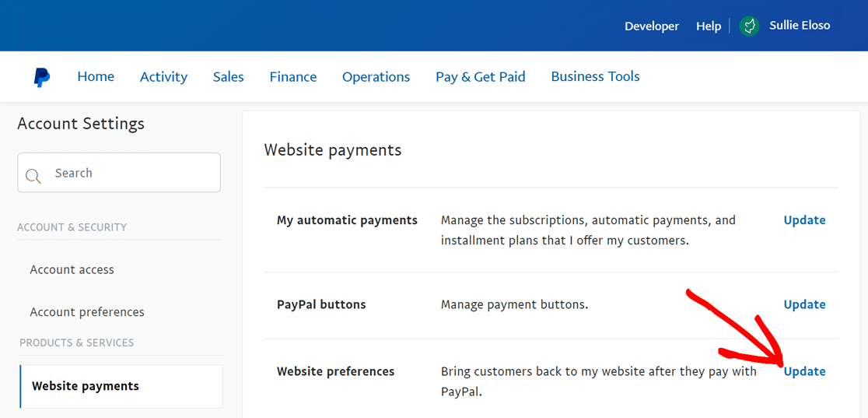Open the Home menu
The height and width of the screenshot is (418, 868).
pos(96,76)
